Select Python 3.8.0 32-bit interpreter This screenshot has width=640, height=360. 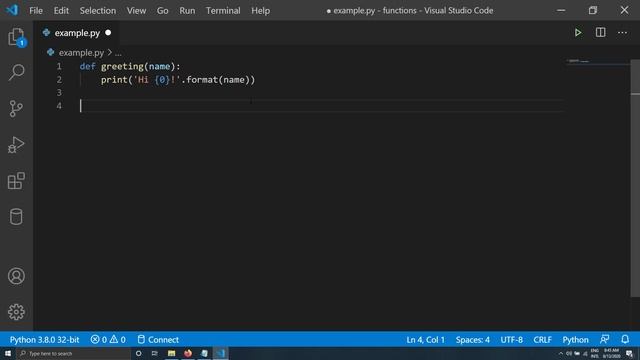pyautogui.click(x=44, y=340)
